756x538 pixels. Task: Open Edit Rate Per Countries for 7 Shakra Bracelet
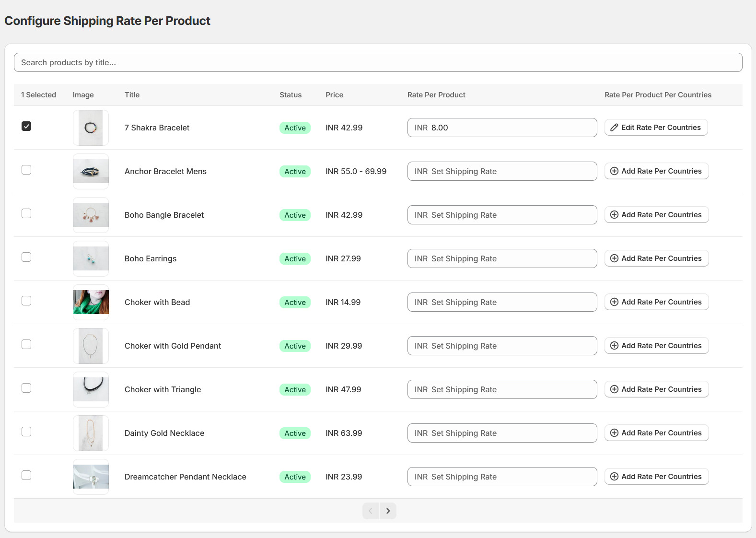click(x=656, y=128)
